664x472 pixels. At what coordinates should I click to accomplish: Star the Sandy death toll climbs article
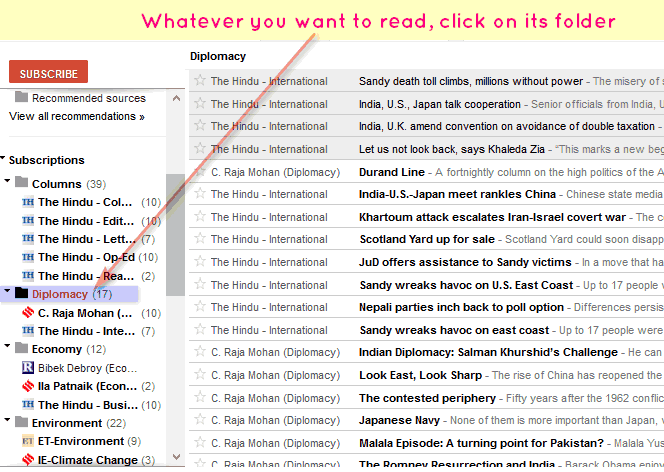click(200, 80)
